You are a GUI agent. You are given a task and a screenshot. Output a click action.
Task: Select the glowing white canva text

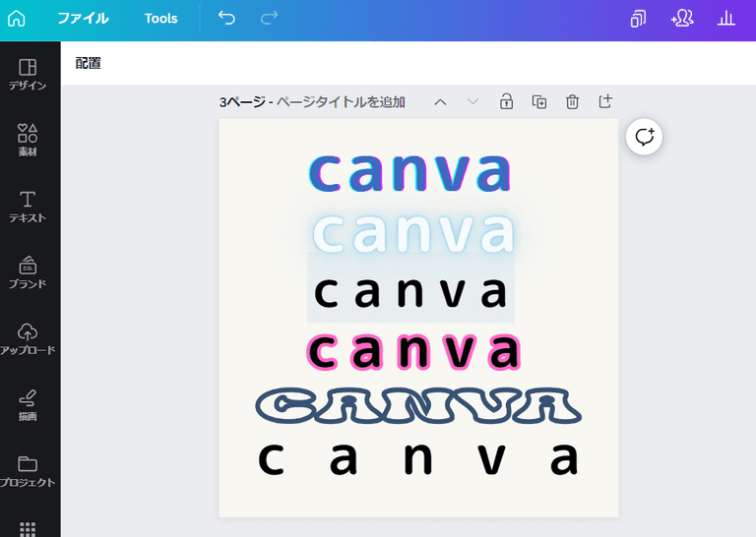click(413, 232)
